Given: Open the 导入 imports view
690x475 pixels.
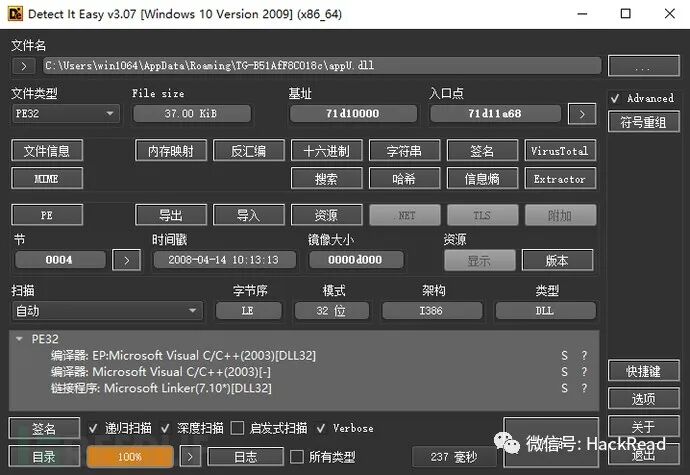Looking at the screenshot, I should pos(248,215).
